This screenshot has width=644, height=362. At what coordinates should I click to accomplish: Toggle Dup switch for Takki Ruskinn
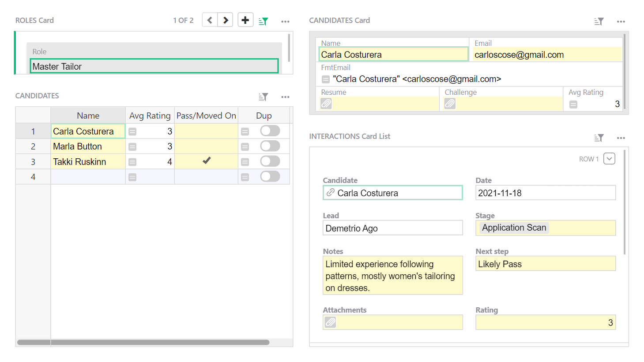point(270,161)
